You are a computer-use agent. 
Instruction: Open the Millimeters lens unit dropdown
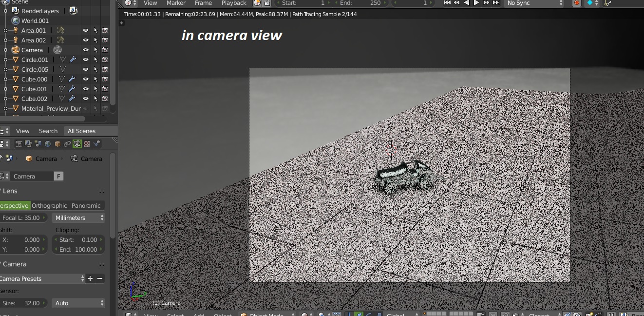[78, 217]
